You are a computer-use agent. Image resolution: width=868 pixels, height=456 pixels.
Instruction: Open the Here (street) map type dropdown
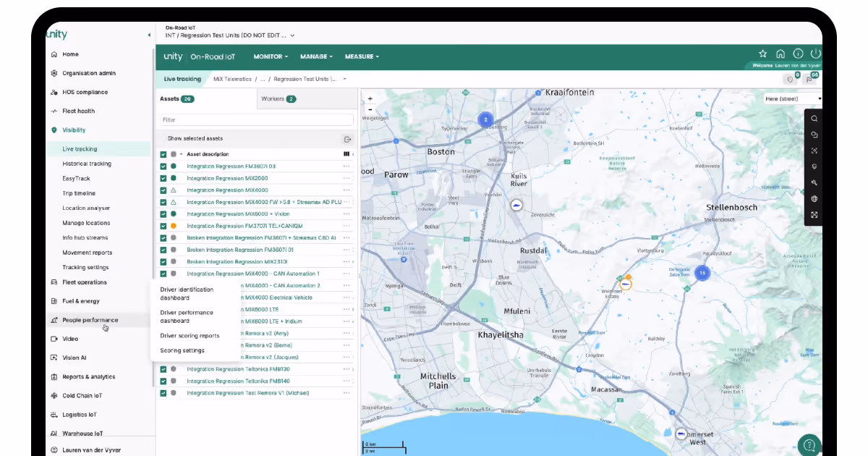click(793, 98)
